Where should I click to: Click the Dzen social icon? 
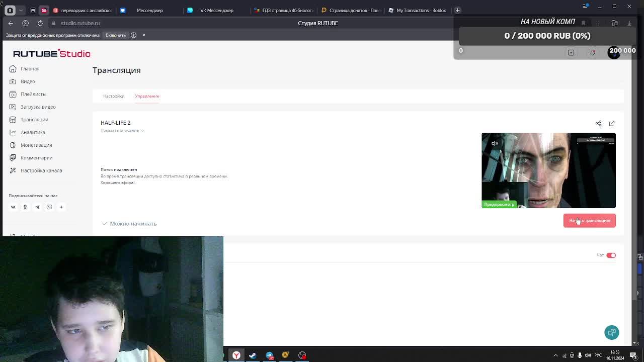click(61, 207)
